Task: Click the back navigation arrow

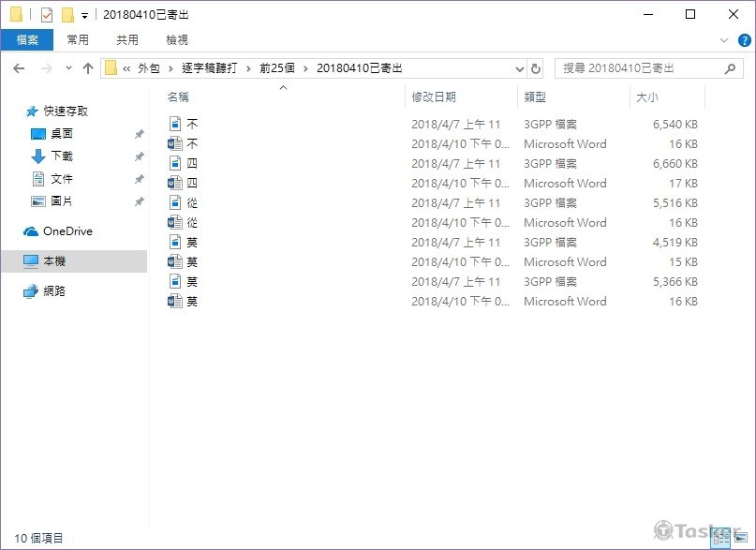Action: coord(18,67)
